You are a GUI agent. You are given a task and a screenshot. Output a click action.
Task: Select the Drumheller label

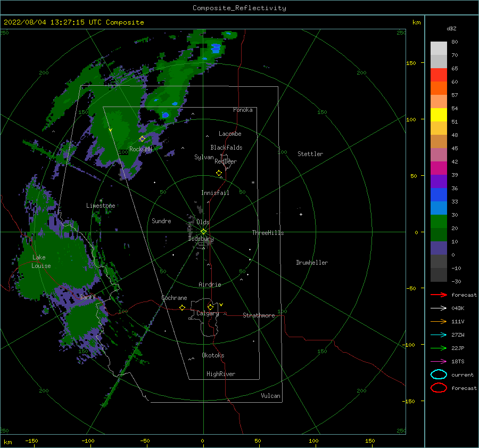(x=312, y=263)
